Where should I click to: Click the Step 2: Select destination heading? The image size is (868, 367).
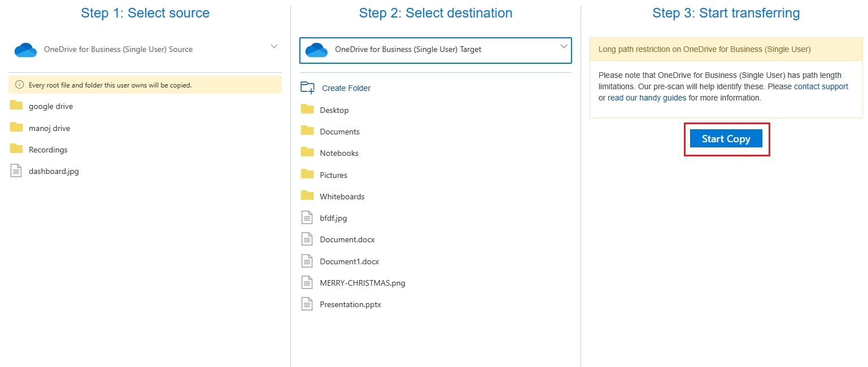point(435,13)
